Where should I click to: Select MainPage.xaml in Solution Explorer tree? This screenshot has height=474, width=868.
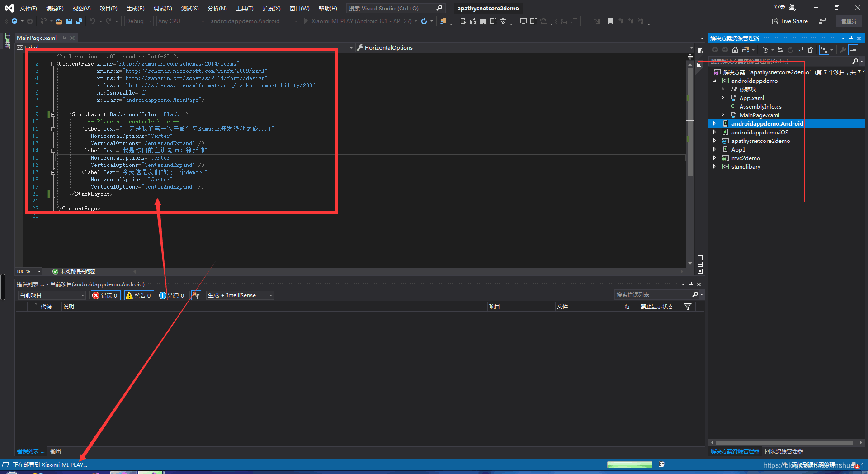759,115
